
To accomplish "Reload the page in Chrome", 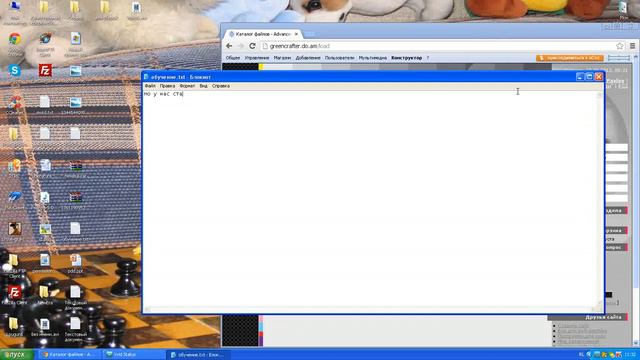I will (252, 46).
